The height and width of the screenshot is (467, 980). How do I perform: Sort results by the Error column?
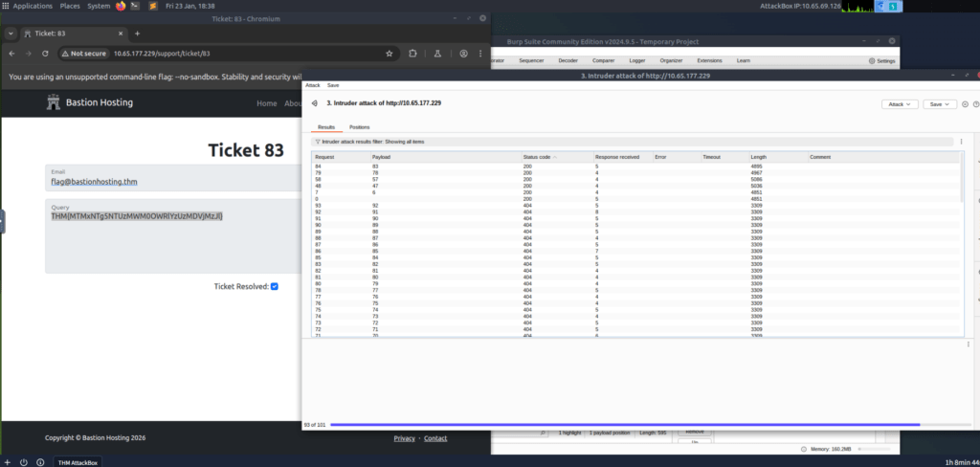677,157
